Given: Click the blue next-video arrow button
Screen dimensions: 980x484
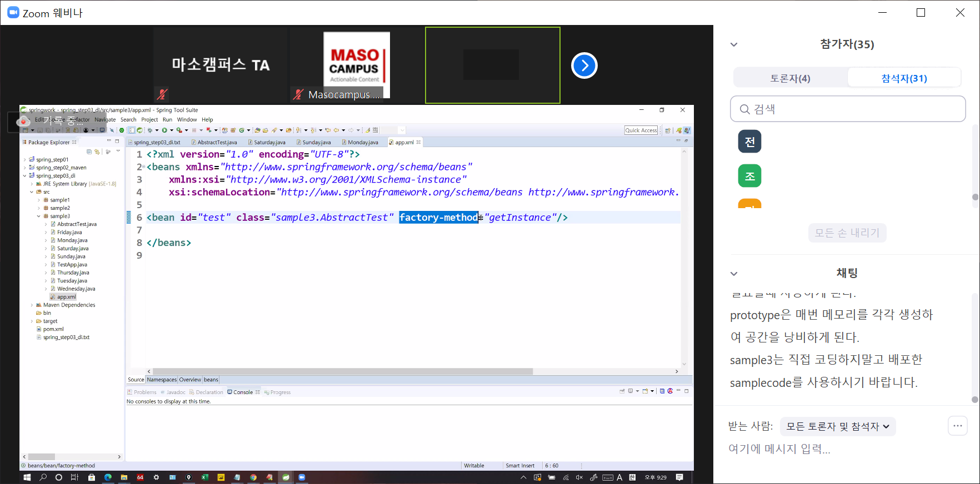Looking at the screenshot, I should (x=584, y=65).
